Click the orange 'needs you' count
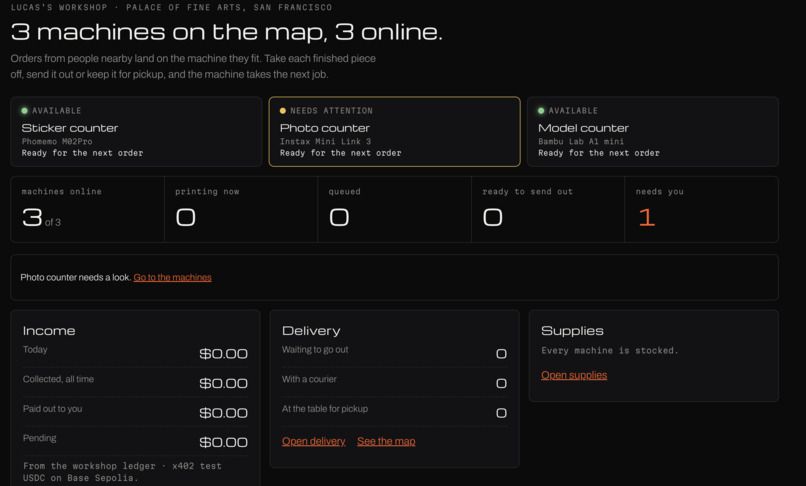The height and width of the screenshot is (486, 806). [x=647, y=217]
